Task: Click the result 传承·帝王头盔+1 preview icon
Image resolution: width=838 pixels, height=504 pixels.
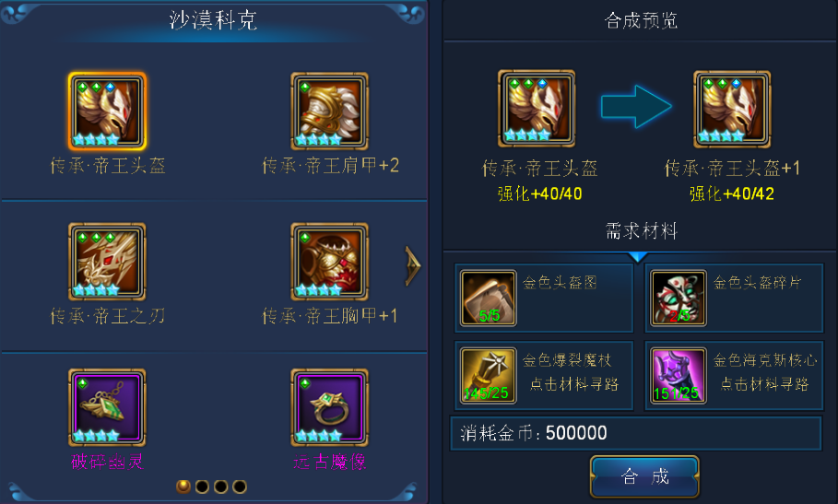Action: [x=732, y=110]
